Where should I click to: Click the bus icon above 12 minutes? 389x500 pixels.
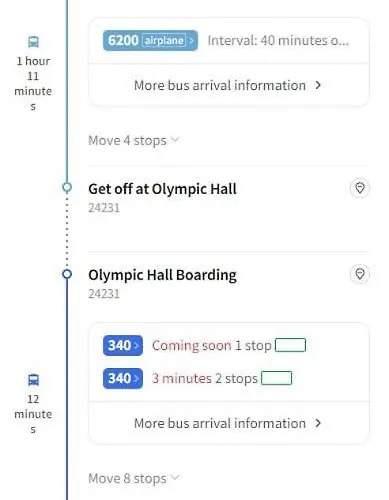[33, 380]
